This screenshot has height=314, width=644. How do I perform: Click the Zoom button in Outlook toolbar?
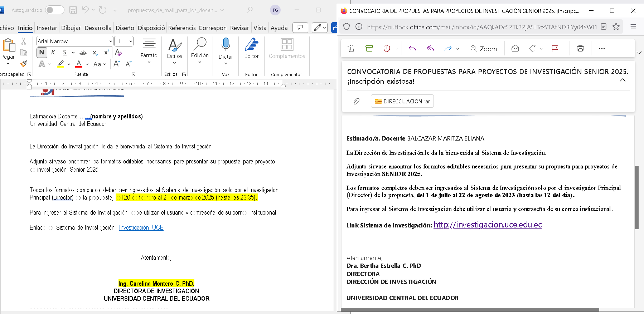point(484,48)
